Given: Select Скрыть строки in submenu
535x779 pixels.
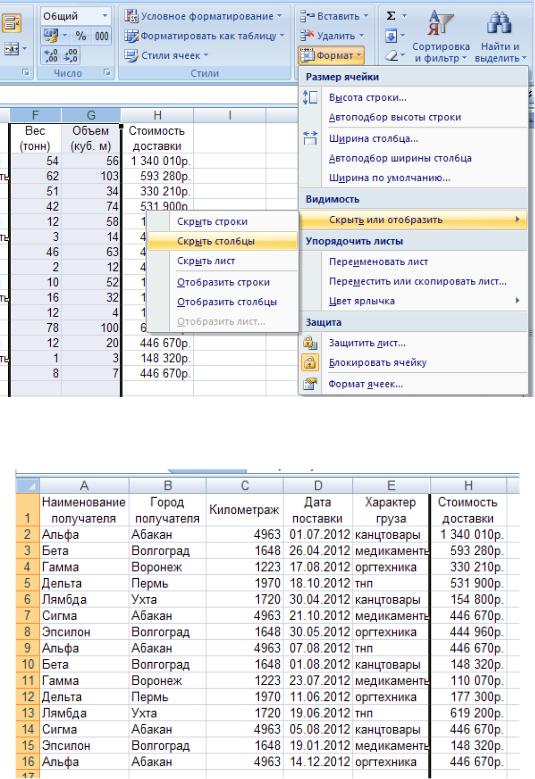Looking at the screenshot, I should coord(223,222).
